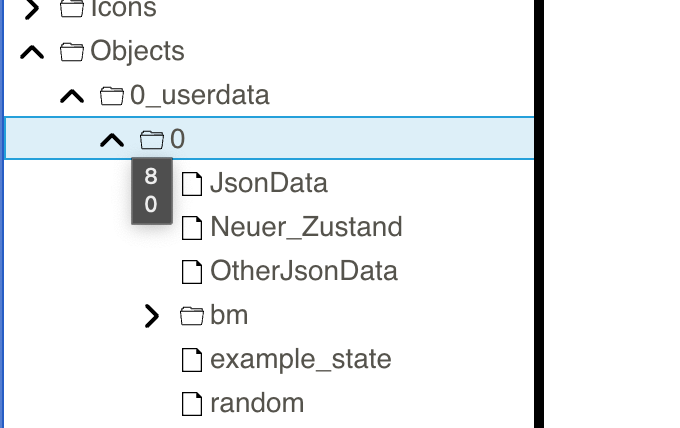
Task: Click the dark 80 tooltip badge
Action: pyautogui.click(x=151, y=191)
